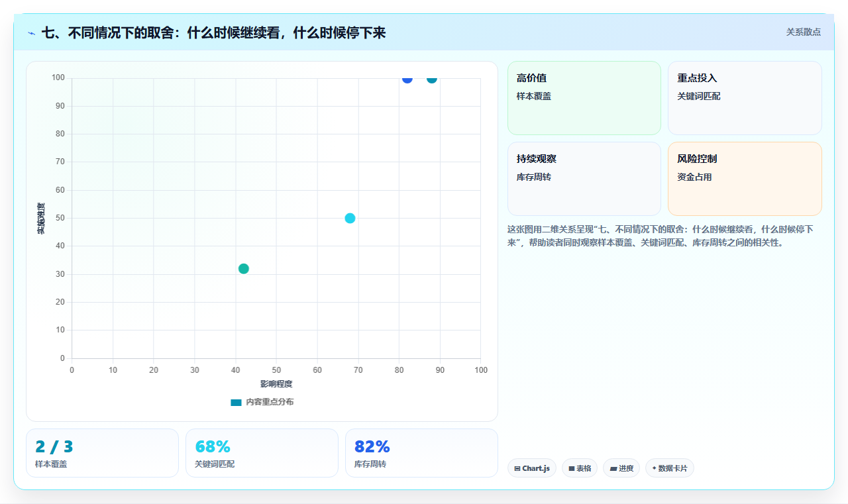
Task: Click the 进度 tag
Action: 621,468
